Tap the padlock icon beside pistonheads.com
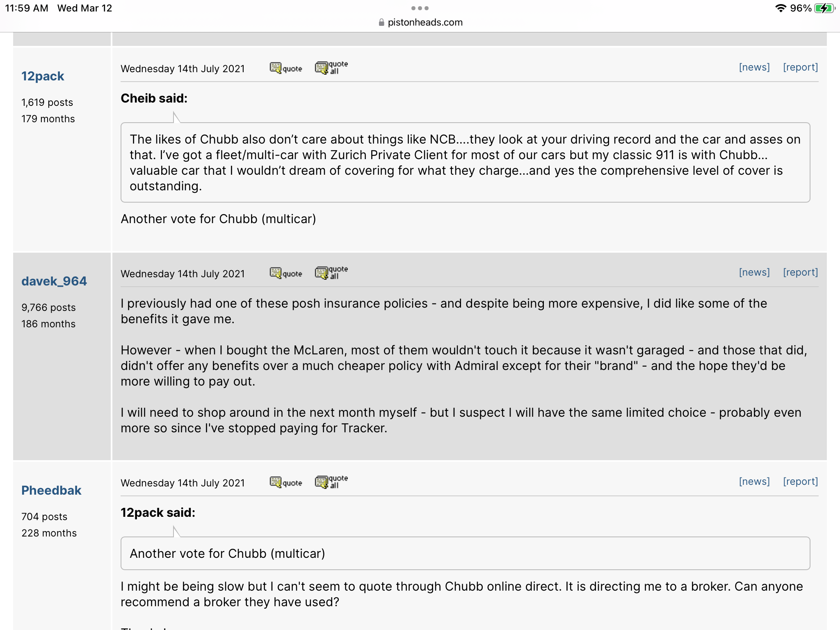 (381, 23)
